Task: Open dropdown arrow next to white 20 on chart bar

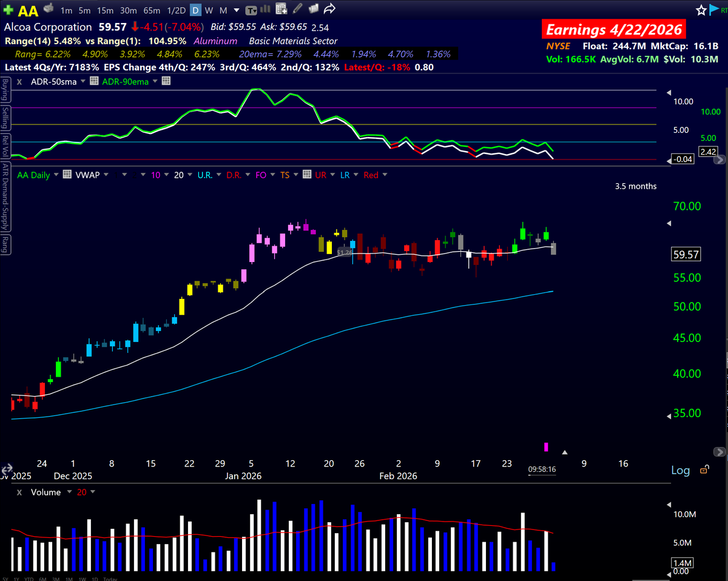Action: [x=189, y=175]
